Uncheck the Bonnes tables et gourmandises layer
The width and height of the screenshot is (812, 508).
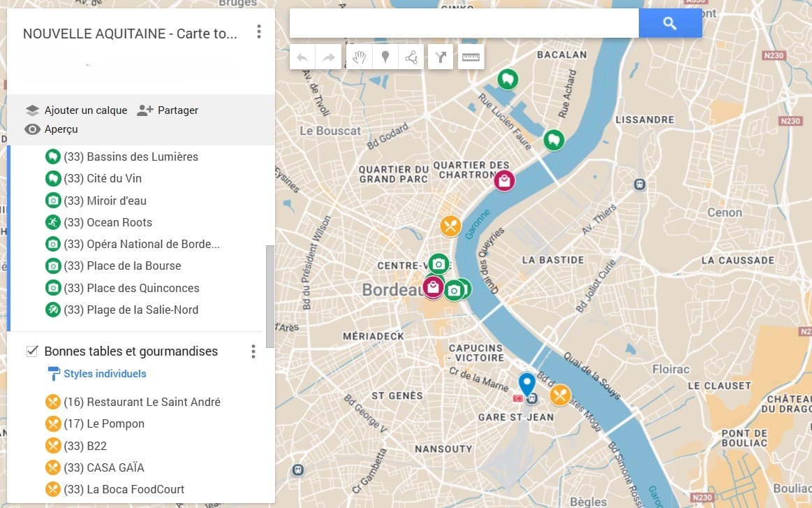click(x=32, y=351)
